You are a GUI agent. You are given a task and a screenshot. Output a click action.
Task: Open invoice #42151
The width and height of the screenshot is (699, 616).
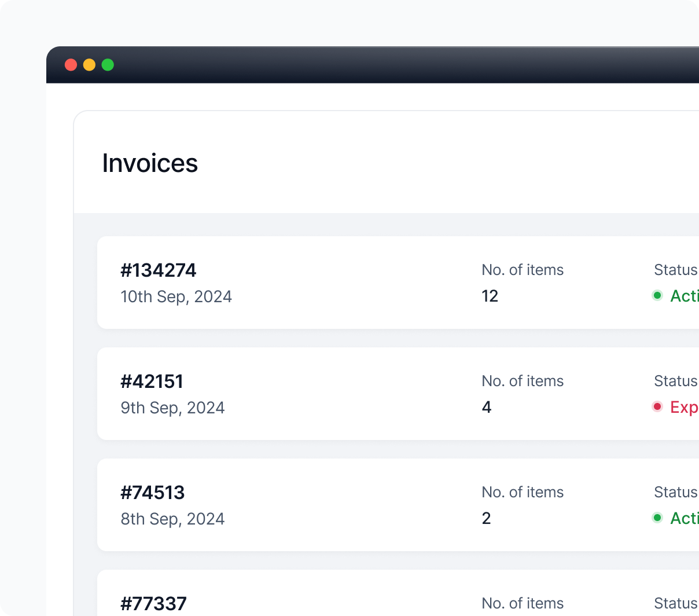pos(152,382)
